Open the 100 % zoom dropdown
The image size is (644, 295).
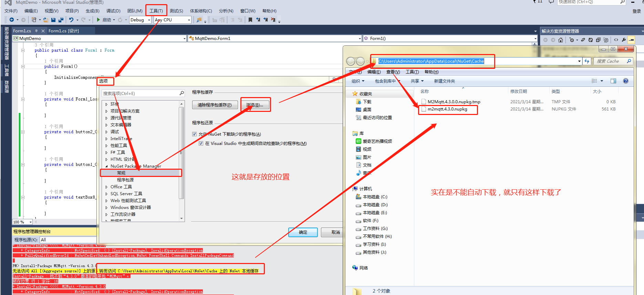30,222
